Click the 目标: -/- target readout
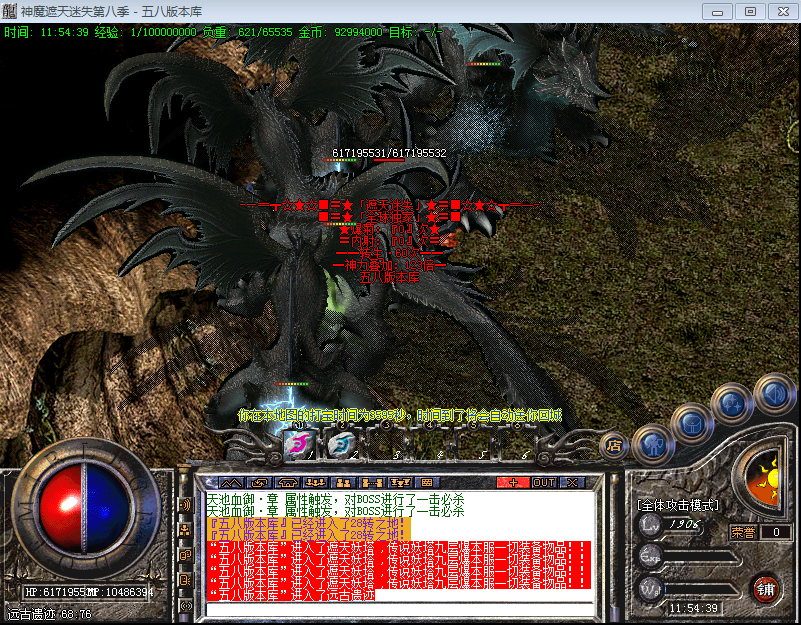The height and width of the screenshot is (625, 801). (416, 32)
